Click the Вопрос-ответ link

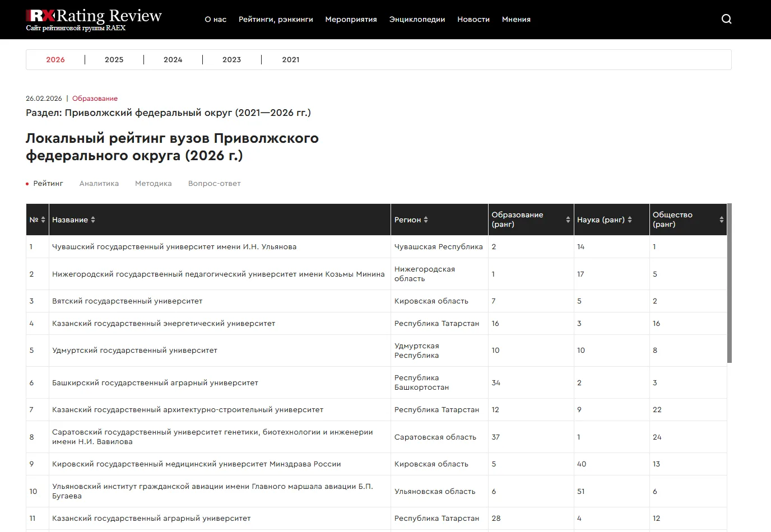tap(214, 183)
